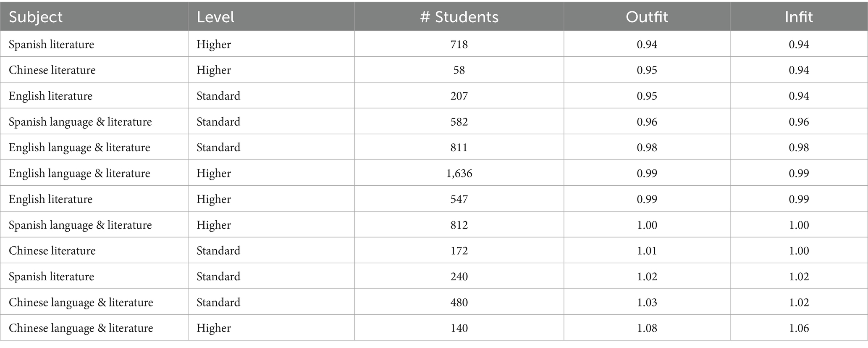Select the Spanish literature Higher row
Screen dimensions: 868x348
(x=434, y=44)
